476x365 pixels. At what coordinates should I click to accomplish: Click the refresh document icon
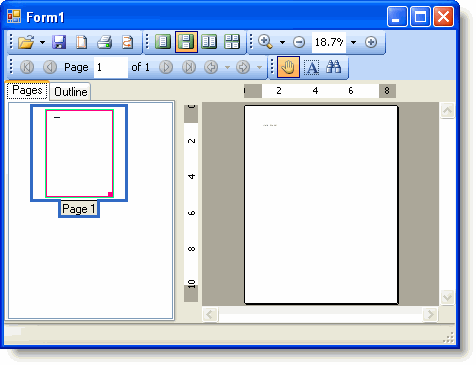(127, 42)
